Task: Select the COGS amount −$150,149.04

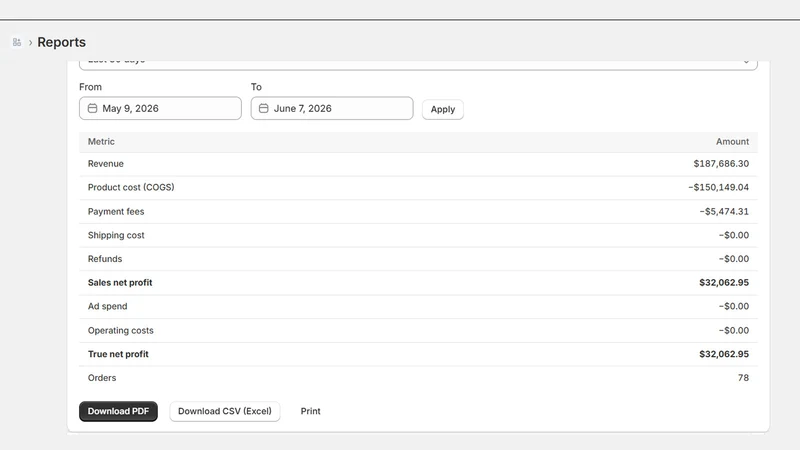Action: pos(718,187)
